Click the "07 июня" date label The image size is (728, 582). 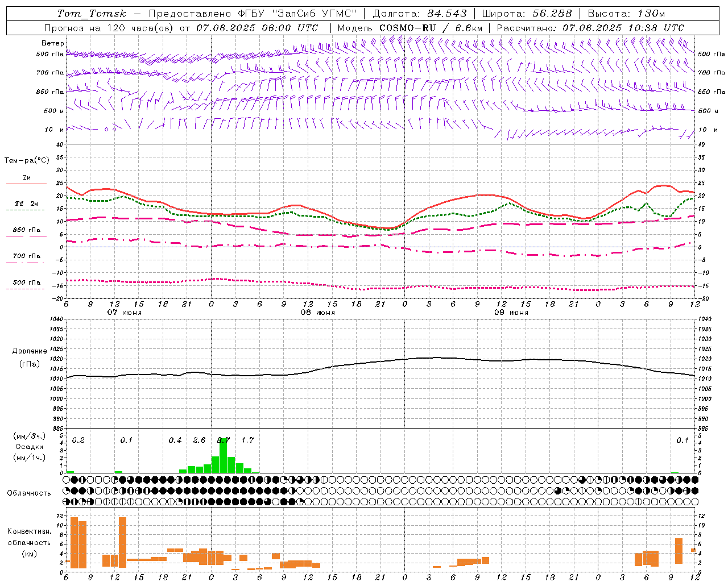(125, 313)
